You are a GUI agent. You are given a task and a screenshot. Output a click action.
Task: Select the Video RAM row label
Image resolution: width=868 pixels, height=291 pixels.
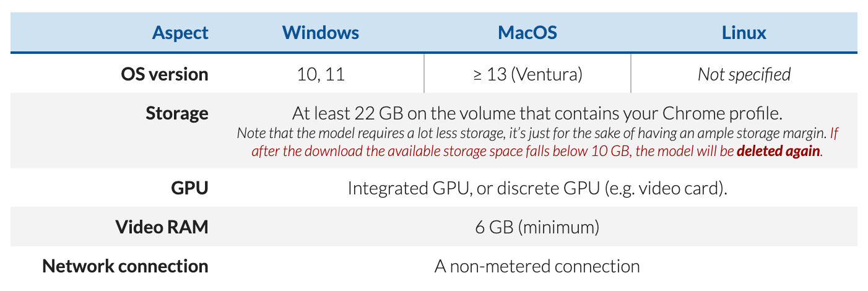(x=162, y=227)
